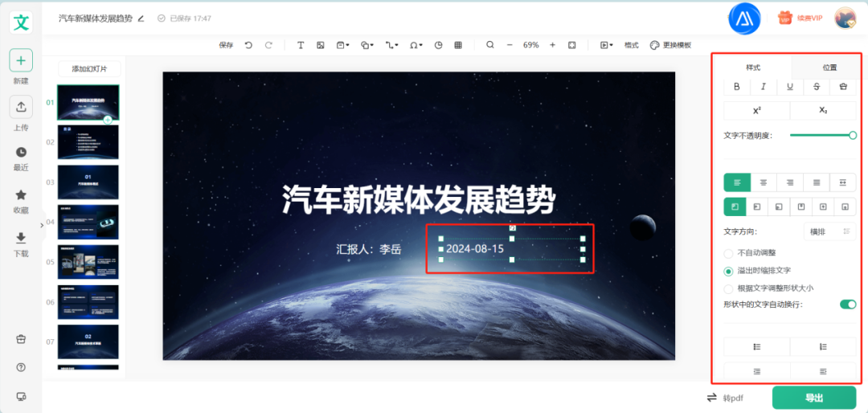This screenshot has width=868, height=413.
Task: Click the pencil icon to rename title
Action: (x=141, y=18)
